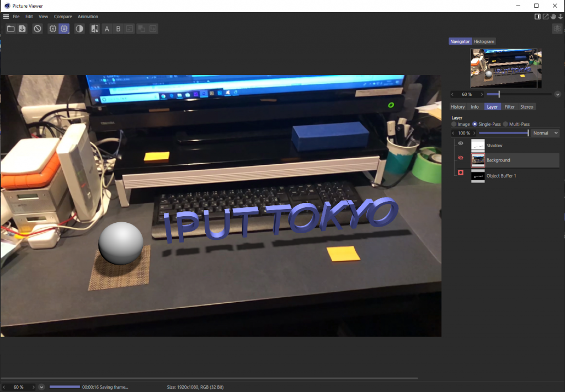
Task: Click the Set as A compare icon
Action: (x=107, y=29)
